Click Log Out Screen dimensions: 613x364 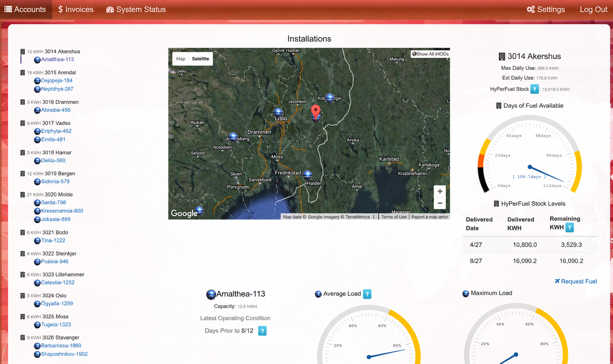coord(593,9)
